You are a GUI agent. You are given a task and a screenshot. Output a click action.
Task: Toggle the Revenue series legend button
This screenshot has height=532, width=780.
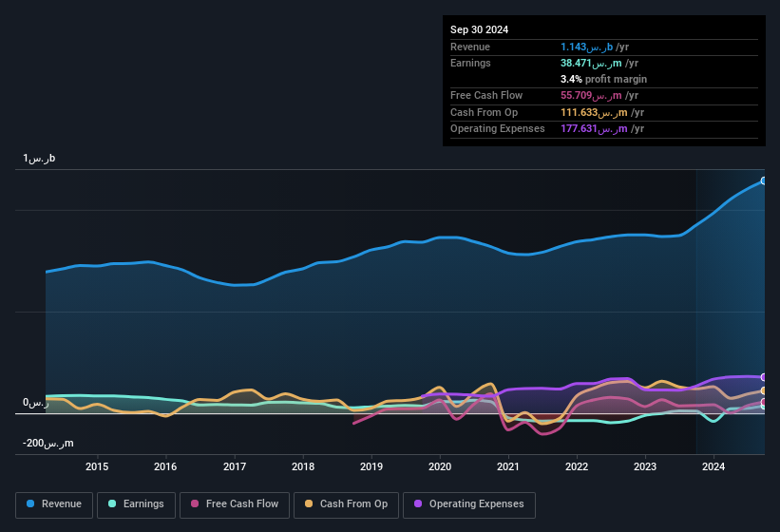coord(55,504)
